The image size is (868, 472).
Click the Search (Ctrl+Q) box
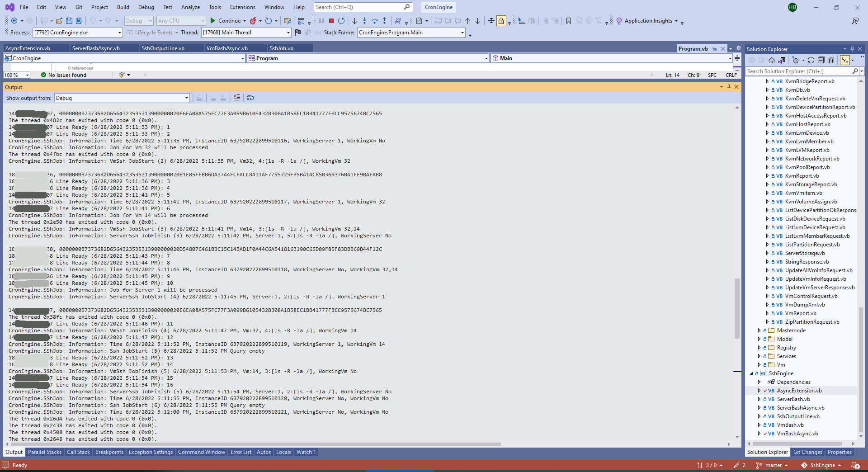point(363,7)
